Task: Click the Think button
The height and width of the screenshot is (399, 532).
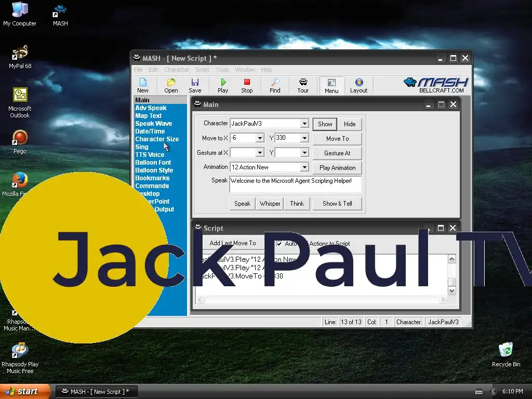Action: (x=297, y=204)
